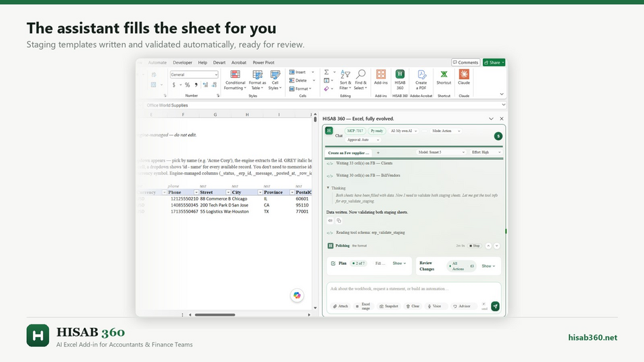Launch the Add-ins ribbon button
The height and width of the screenshot is (362, 644).
[381, 78]
